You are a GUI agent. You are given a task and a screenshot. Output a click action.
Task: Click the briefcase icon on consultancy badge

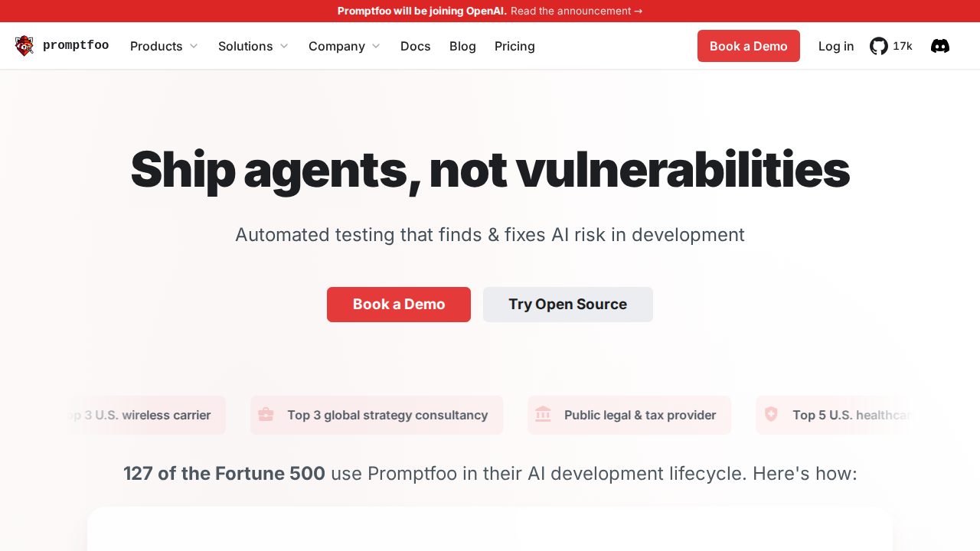pyautogui.click(x=266, y=415)
